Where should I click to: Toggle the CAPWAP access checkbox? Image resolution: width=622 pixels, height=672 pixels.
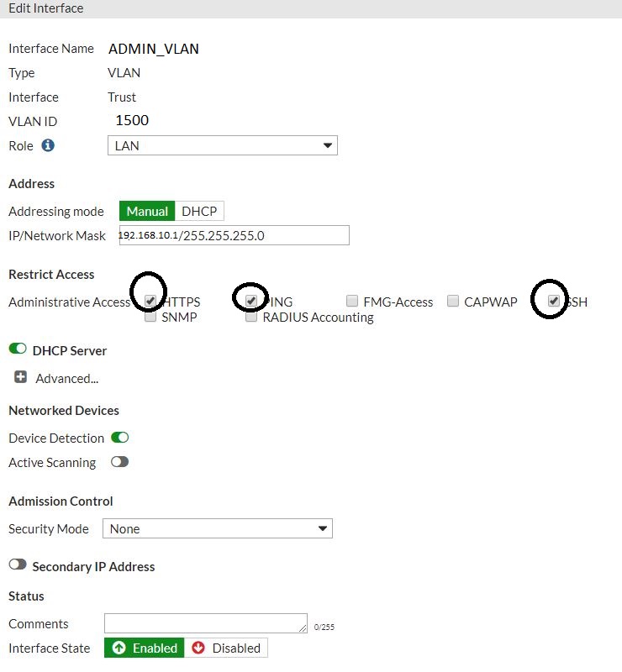point(453,300)
